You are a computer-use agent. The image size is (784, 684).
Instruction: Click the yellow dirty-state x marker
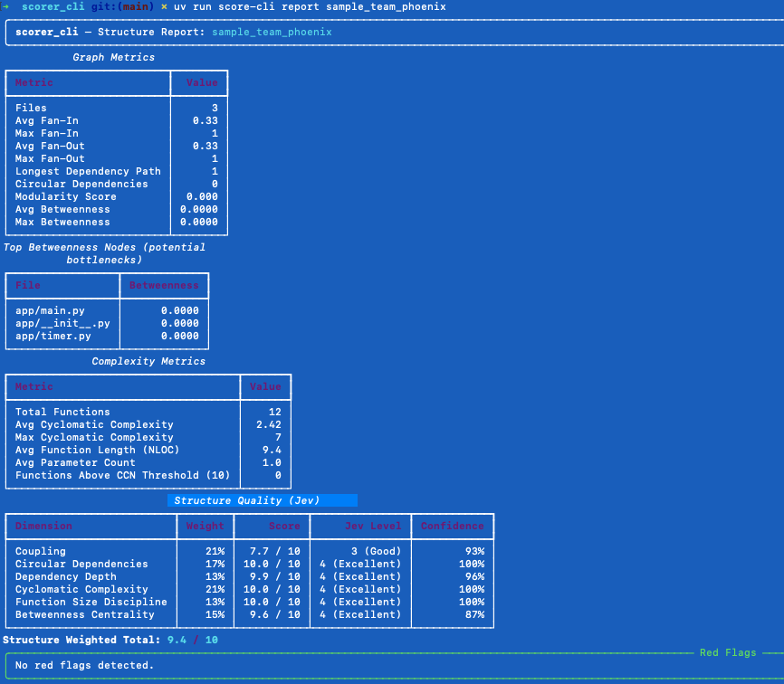point(164,7)
